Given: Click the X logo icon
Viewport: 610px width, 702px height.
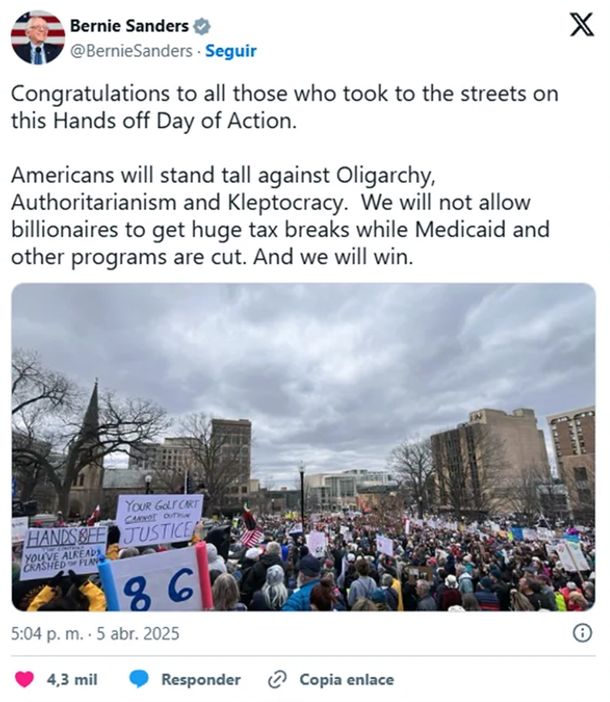Looking at the screenshot, I should tap(582, 25).
